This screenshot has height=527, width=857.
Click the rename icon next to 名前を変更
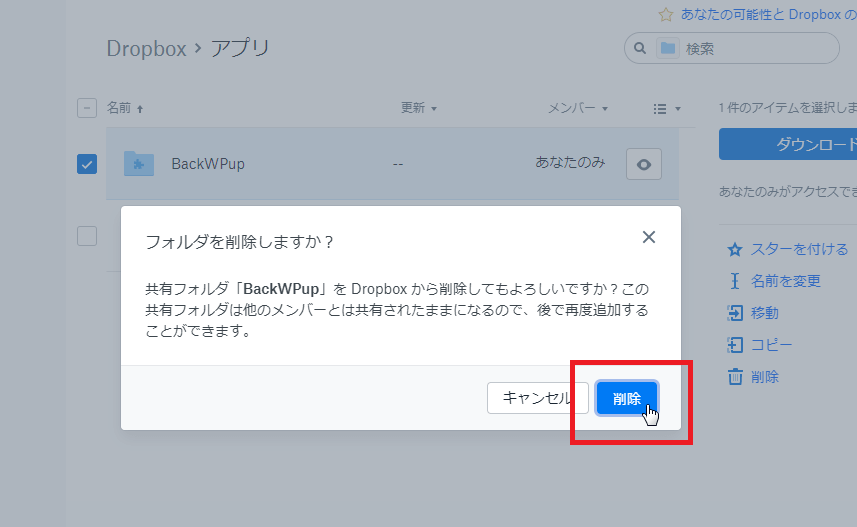735,281
